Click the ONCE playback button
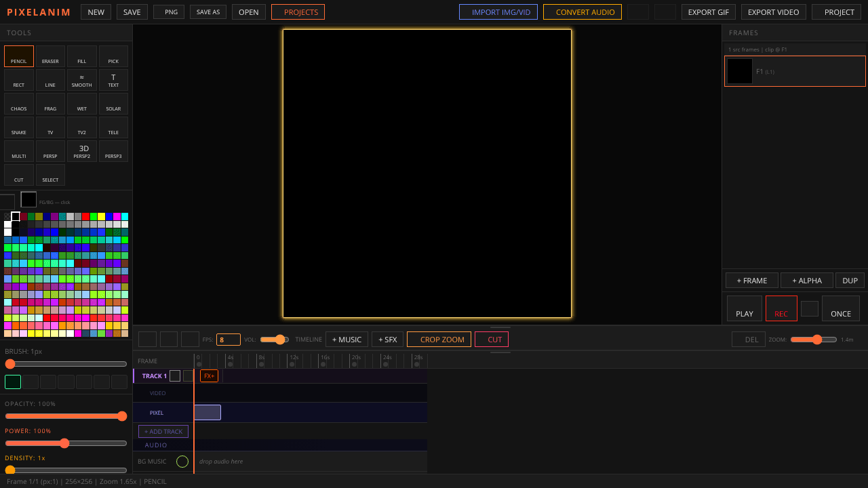Image resolution: width=868 pixels, height=488 pixels. 841,308
